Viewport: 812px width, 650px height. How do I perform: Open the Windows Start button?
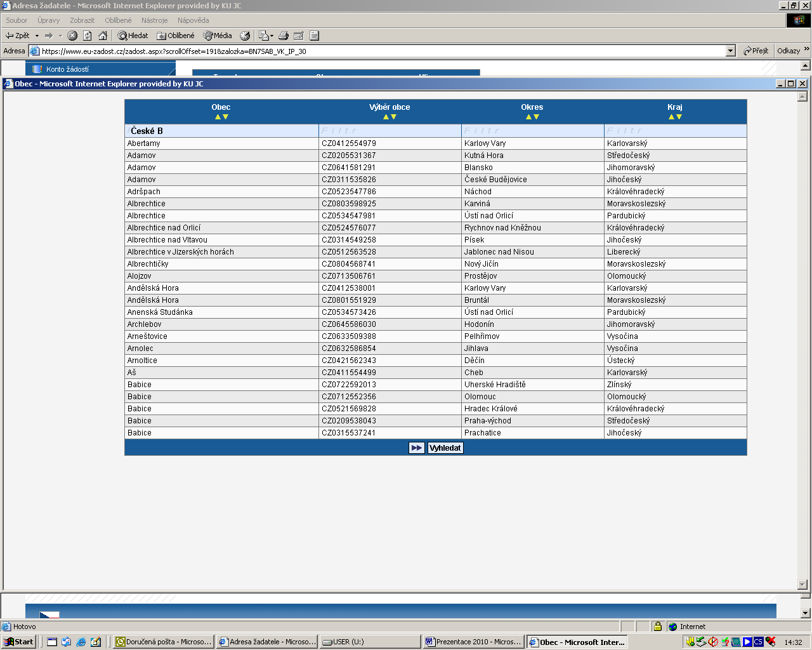point(18,642)
